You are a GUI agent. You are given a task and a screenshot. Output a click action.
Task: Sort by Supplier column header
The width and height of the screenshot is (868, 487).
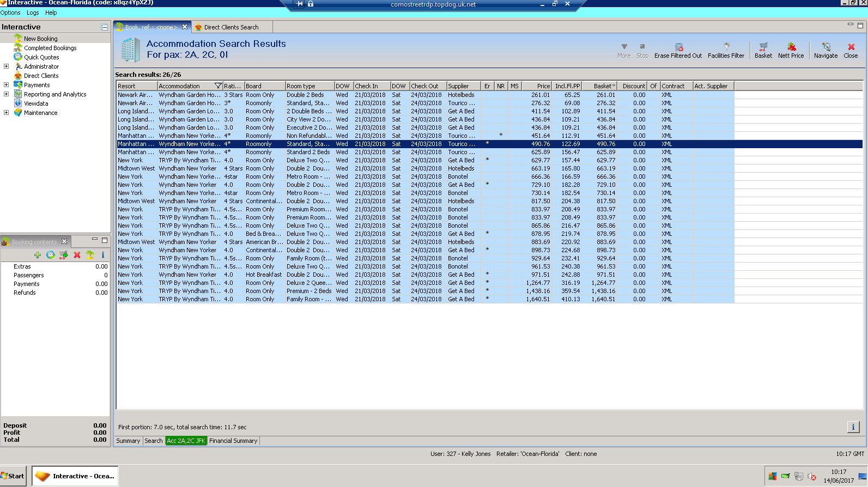pyautogui.click(x=464, y=86)
